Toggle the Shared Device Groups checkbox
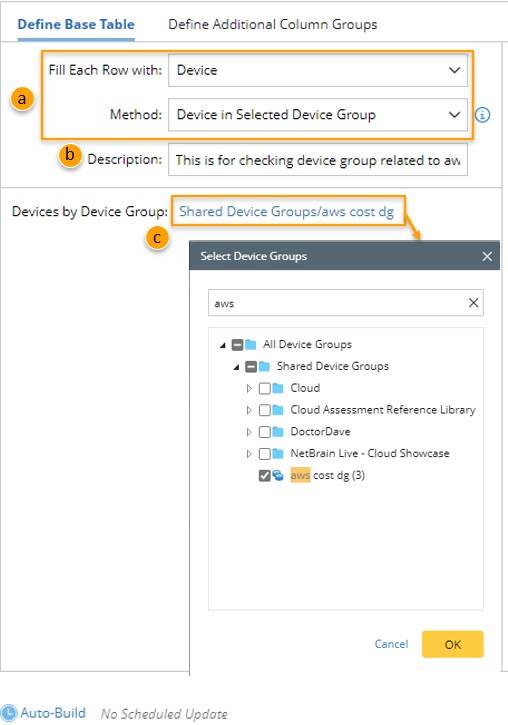The width and height of the screenshot is (508, 725). point(251,367)
